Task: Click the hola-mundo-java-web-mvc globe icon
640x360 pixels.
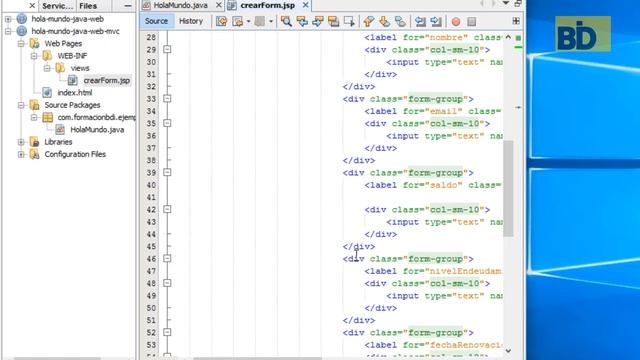Action: 22,31
